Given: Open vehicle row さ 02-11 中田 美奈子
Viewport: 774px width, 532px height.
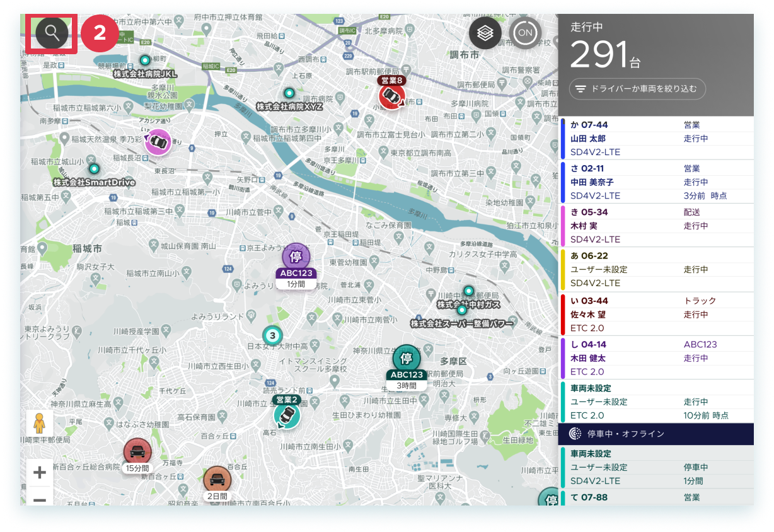Looking at the screenshot, I should (656, 182).
